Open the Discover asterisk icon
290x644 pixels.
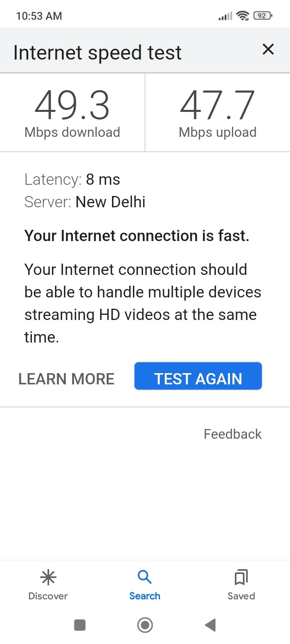click(x=48, y=578)
